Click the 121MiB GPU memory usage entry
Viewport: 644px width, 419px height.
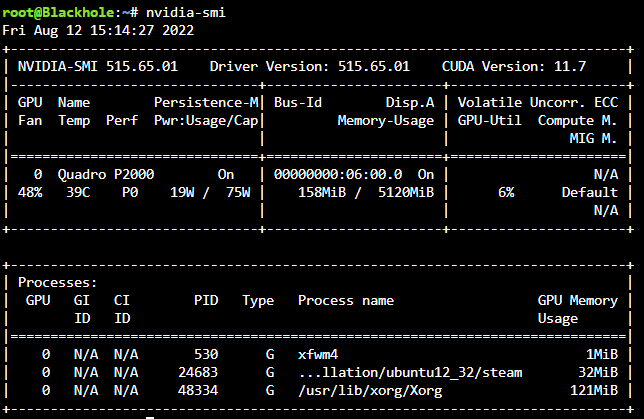click(x=594, y=391)
